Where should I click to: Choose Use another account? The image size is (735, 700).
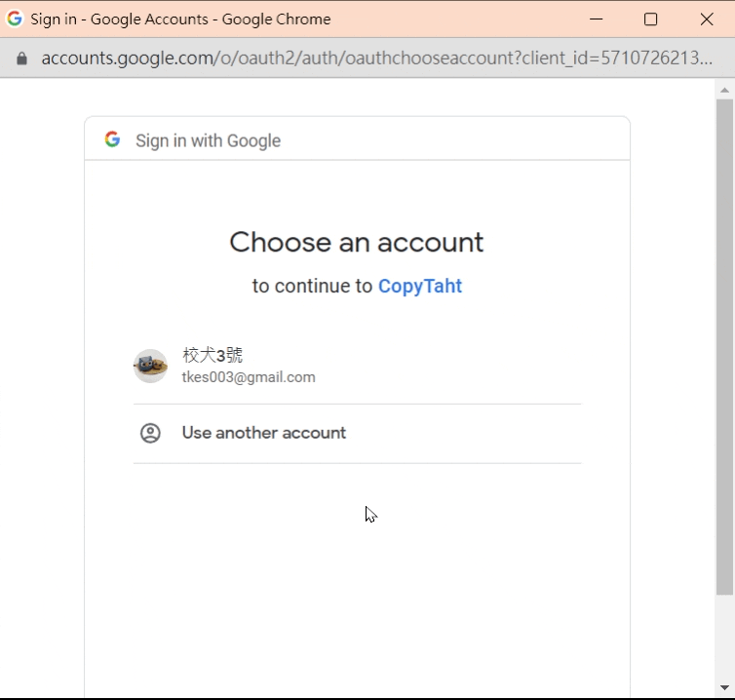click(x=357, y=433)
